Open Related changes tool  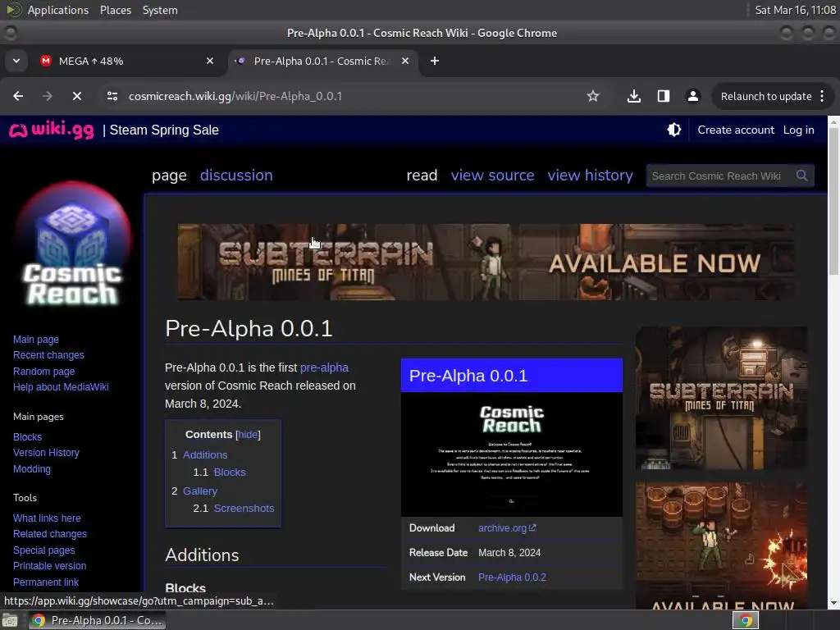[50, 533]
